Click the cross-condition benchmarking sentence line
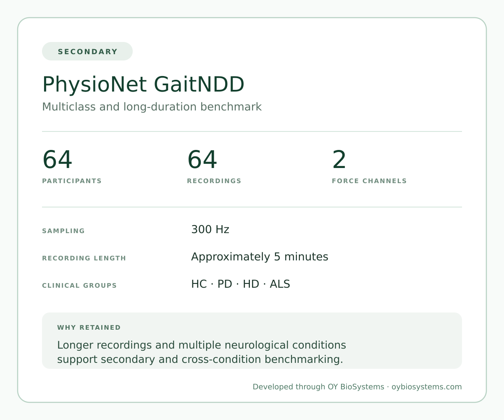This screenshot has width=504, height=420. [x=200, y=360]
